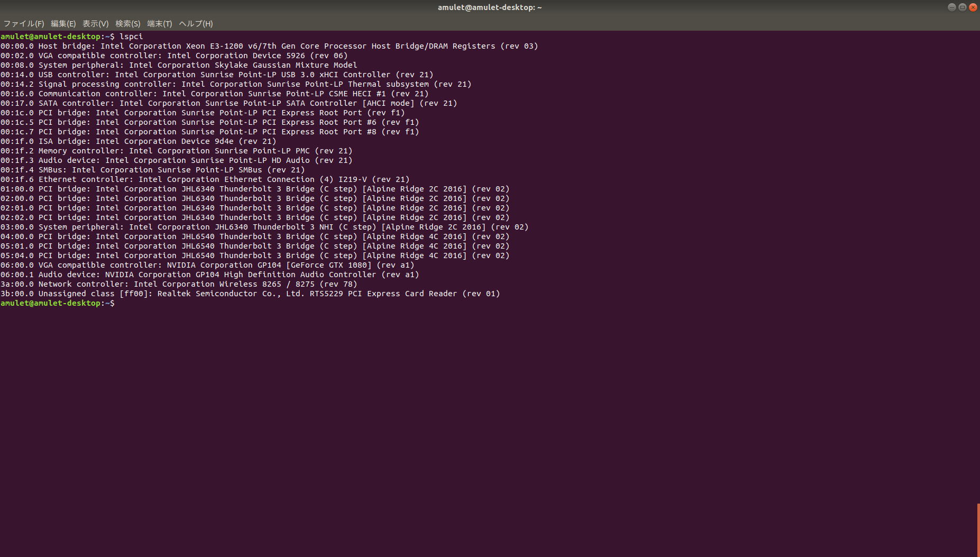Click the Realtek RTS5229 Card Reader line
This screenshot has height=557, width=980.
tap(250, 294)
